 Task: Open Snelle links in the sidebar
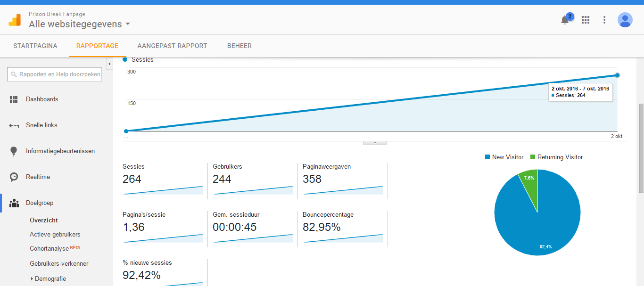pos(41,125)
